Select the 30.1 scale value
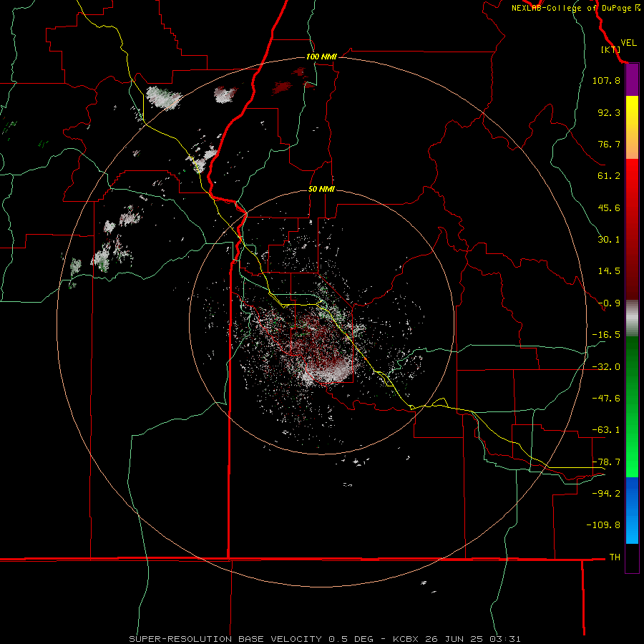This screenshot has height=644, width=644. [609, 240]
